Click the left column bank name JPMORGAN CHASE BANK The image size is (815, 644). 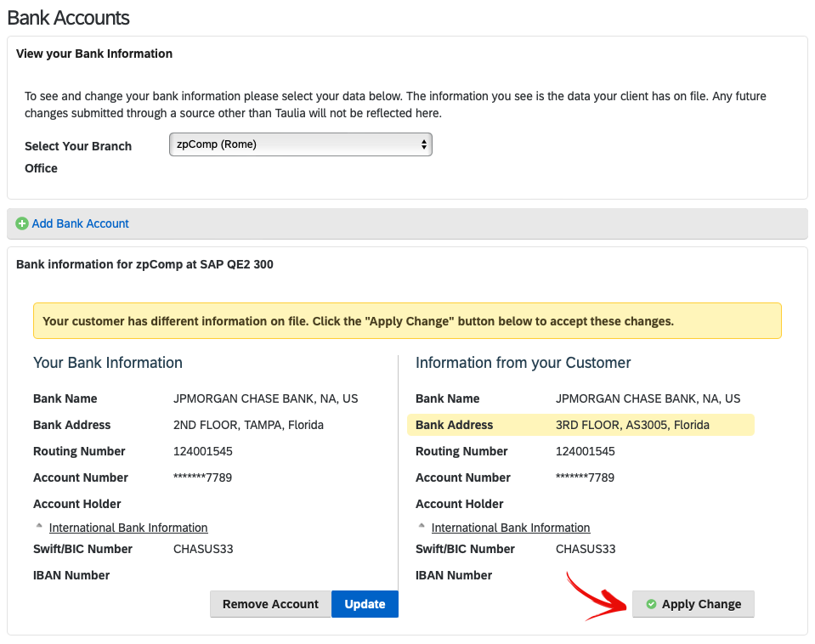[266, 398]
